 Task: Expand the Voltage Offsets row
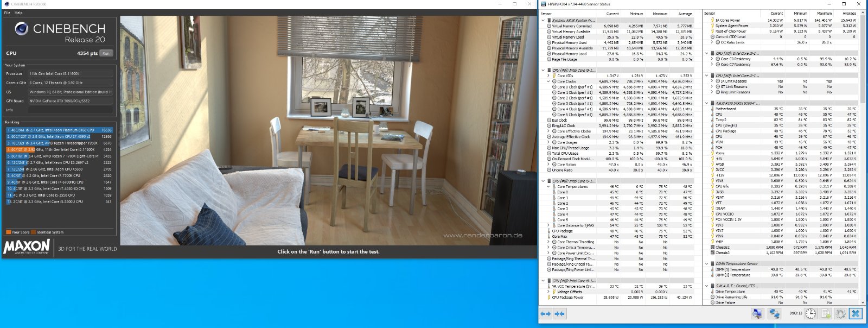click(x=548, y=292)
